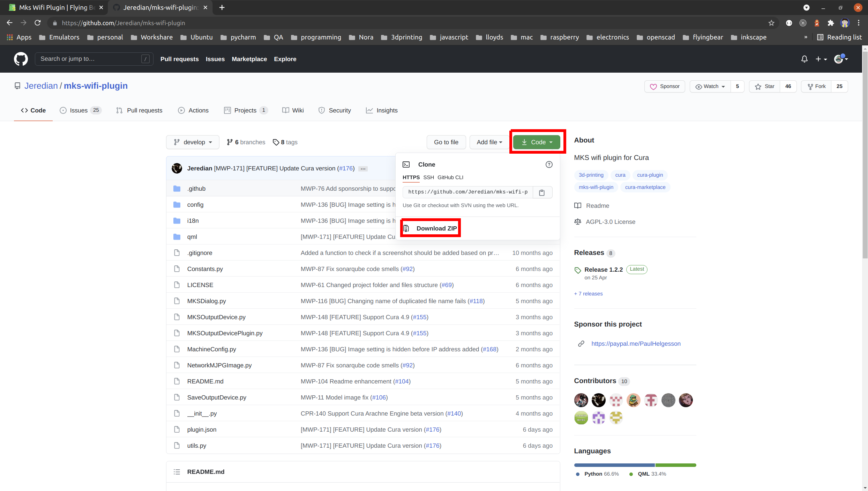
Task: Click the README.md file link
Action: [205, 381]
